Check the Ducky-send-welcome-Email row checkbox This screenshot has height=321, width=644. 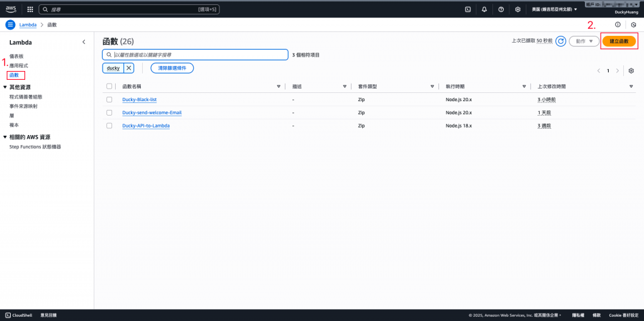pyautogui.click(x=109, y=112)
